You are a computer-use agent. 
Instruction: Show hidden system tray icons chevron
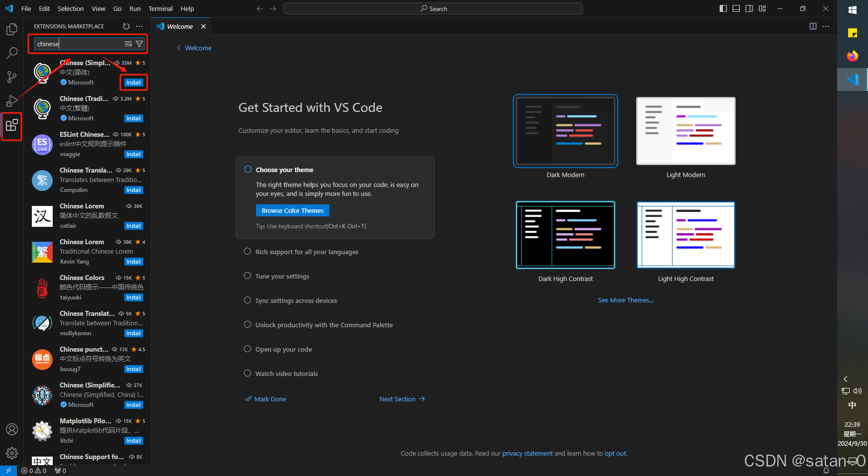pyautogui.click(x=846, y=379)
